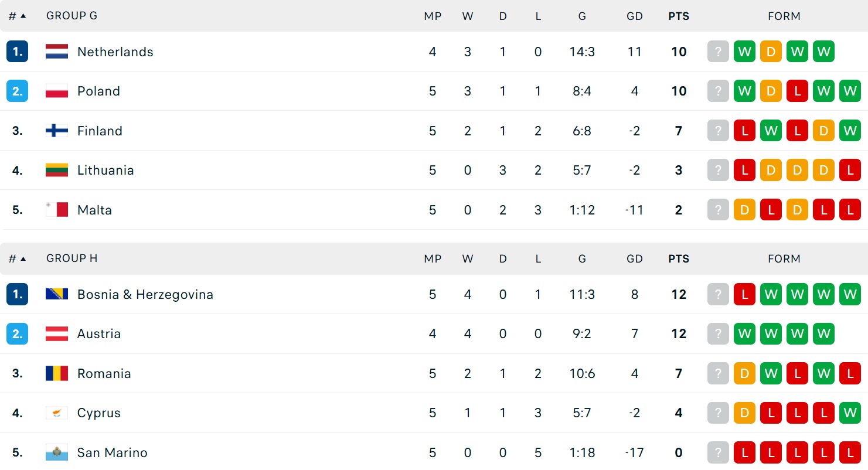
Task: Click the Cyprus flag icon
Action: tap(57, 413)
